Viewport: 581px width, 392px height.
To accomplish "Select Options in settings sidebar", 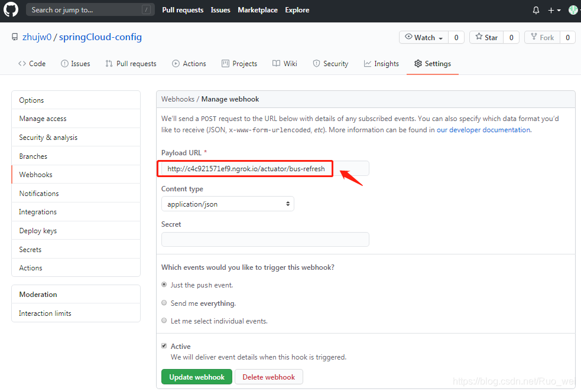I will coord(76,100).
